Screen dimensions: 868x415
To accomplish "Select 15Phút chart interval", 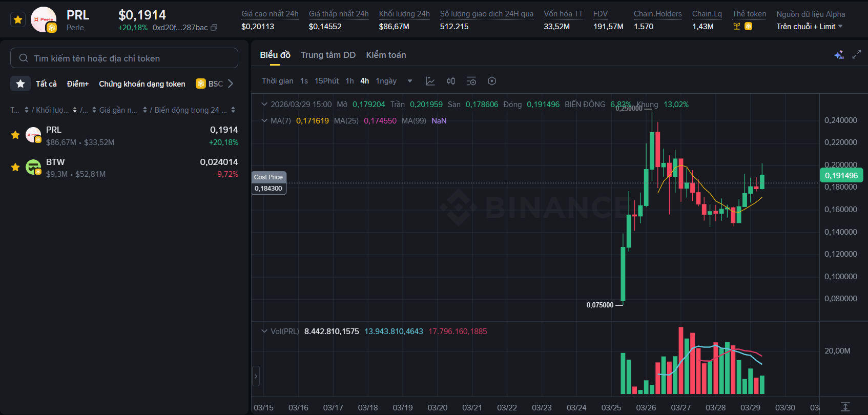I will click(326, 81).
